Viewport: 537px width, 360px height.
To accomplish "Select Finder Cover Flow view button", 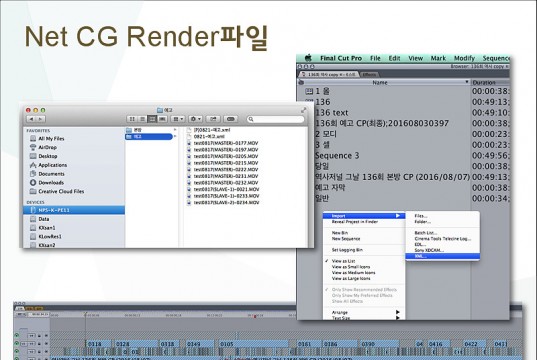I will (x=162, y=119).
